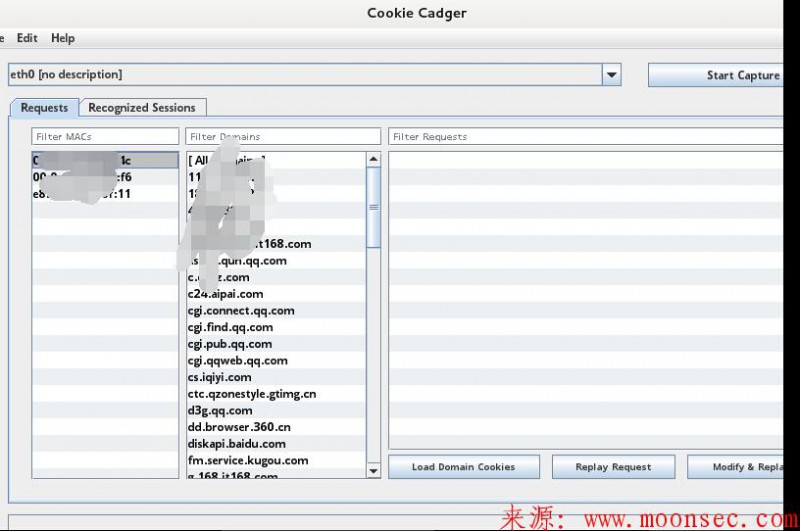Focus the Filter Domains input field

[283, 136]
